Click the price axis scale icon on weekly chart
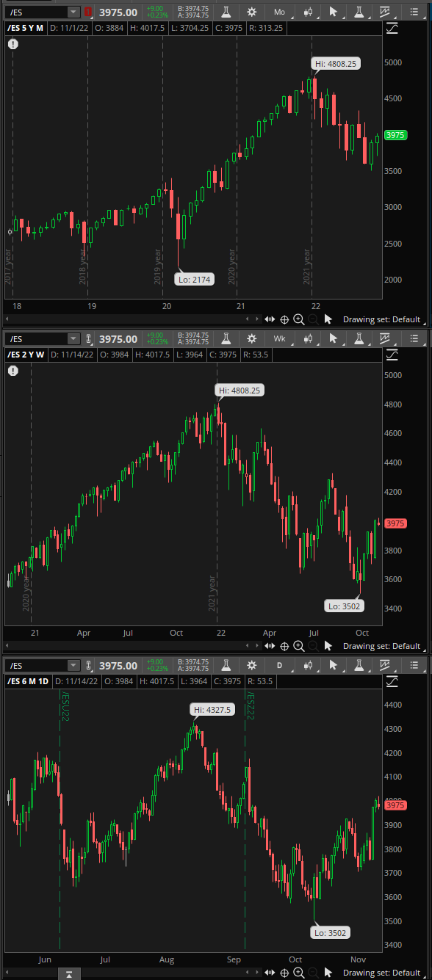 (392, 355)
